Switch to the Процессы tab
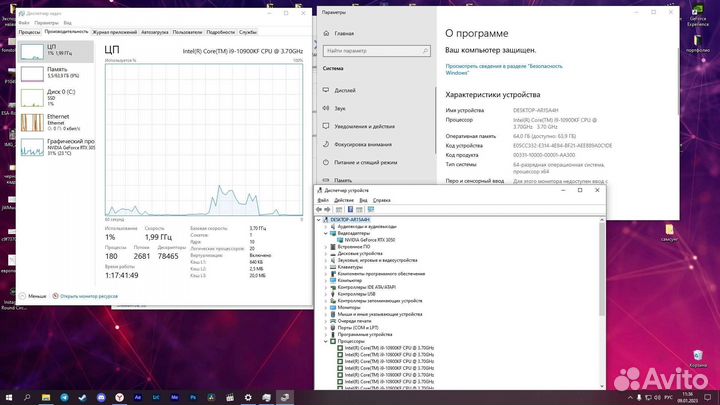This screenshot has width=720, height=405. 29,32
